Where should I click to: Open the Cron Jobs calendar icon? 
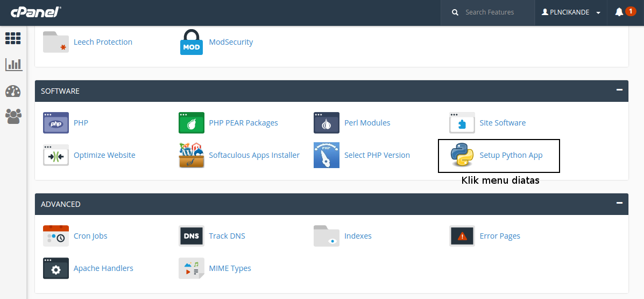pyautogui.click(x=56, y=236)
